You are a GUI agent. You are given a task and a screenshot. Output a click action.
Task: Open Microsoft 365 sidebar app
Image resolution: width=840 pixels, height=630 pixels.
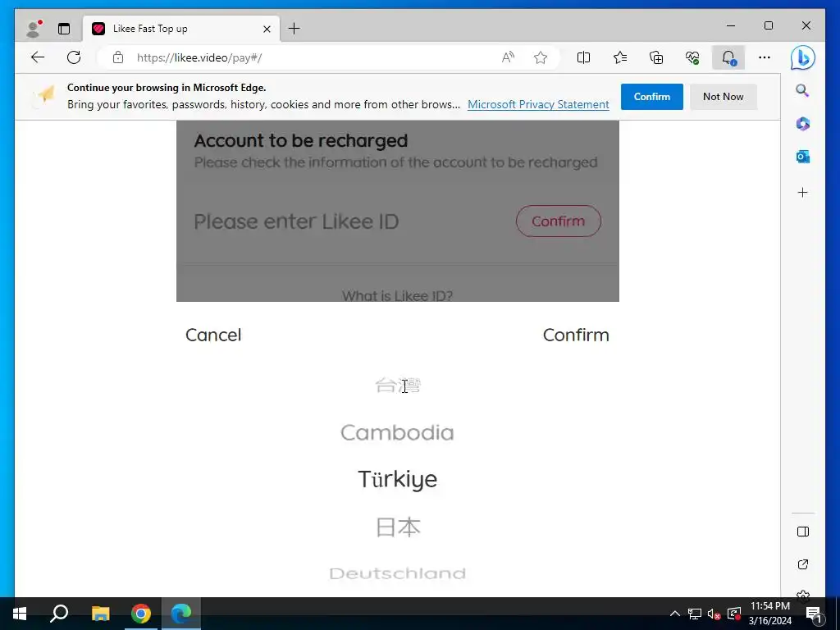click(802, 124)
